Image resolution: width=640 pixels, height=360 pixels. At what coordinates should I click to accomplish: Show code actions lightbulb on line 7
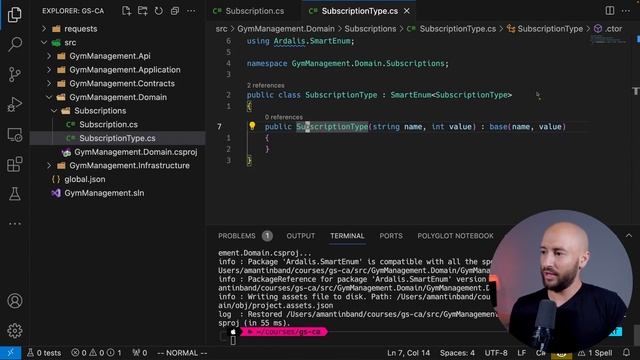point(252,126)
